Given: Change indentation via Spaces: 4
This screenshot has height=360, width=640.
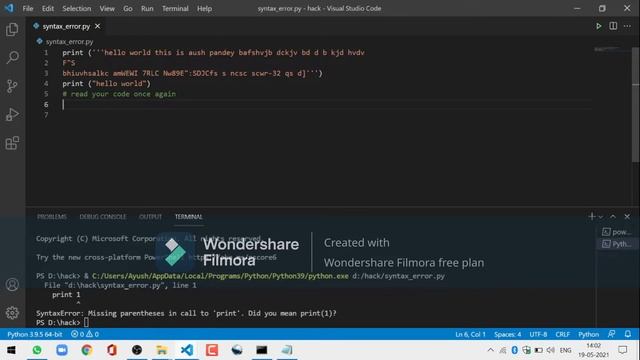Looking at the screenshot, I should [507, 334].
